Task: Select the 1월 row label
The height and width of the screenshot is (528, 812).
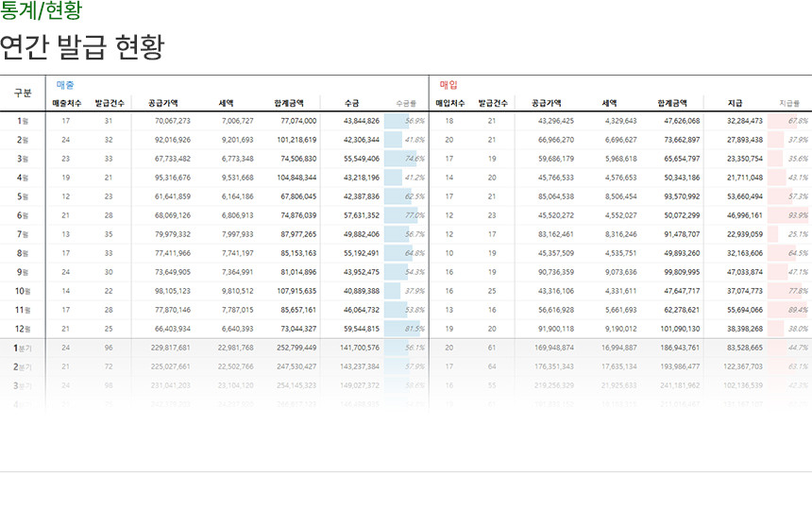Action: pos(23,121)
